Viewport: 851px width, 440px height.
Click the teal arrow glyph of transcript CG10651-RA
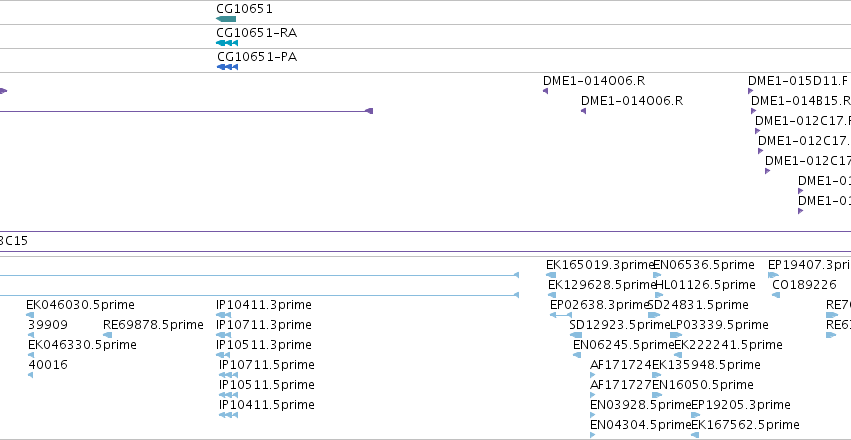coord(227,43)
